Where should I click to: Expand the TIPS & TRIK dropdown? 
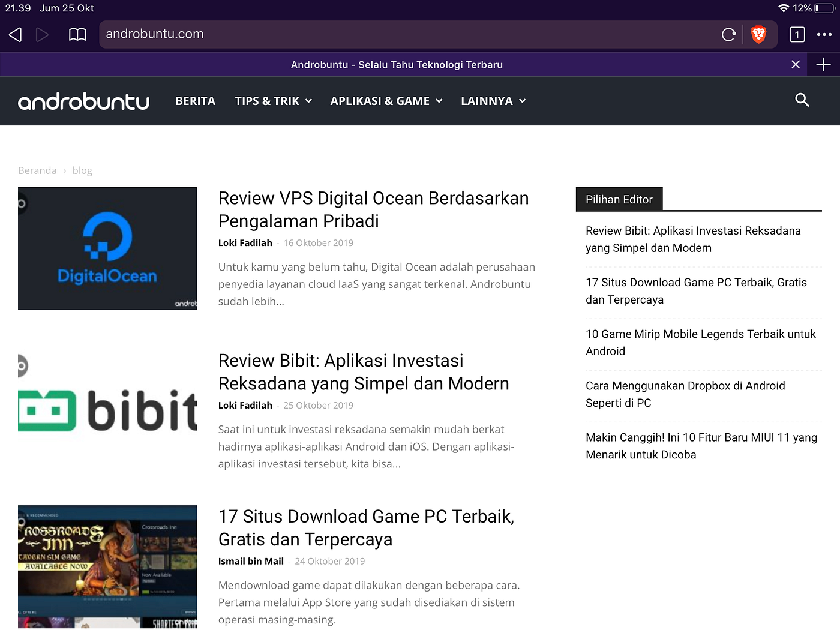point(274,101)
